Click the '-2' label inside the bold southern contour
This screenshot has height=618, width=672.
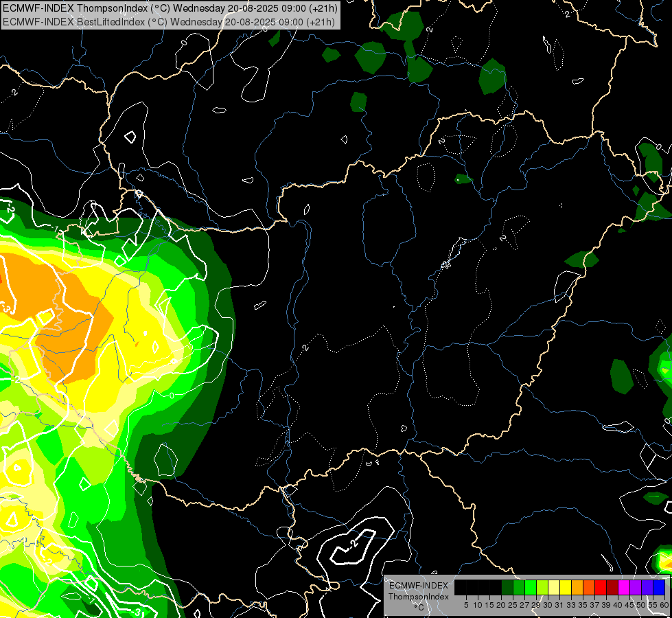coord(353,545)
